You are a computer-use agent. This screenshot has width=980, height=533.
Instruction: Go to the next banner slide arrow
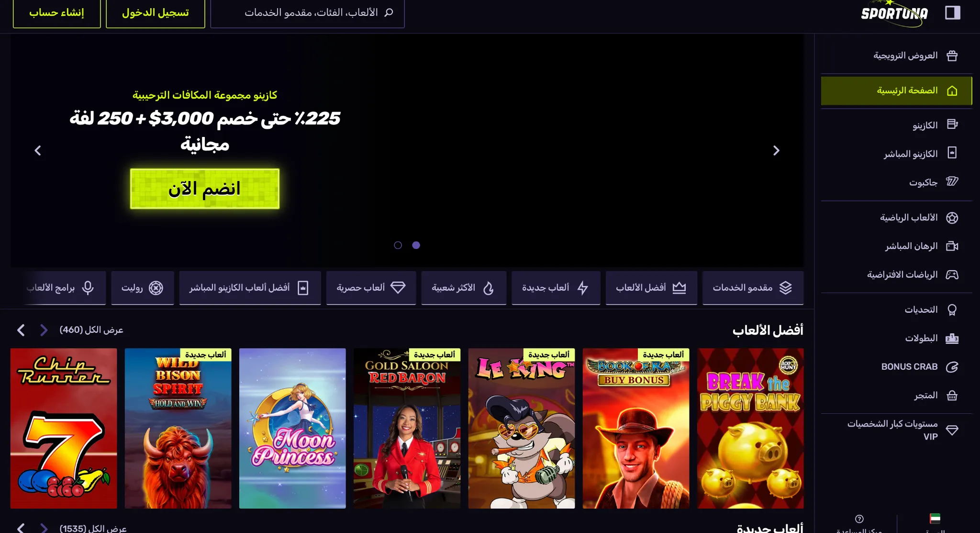[776, 151]
